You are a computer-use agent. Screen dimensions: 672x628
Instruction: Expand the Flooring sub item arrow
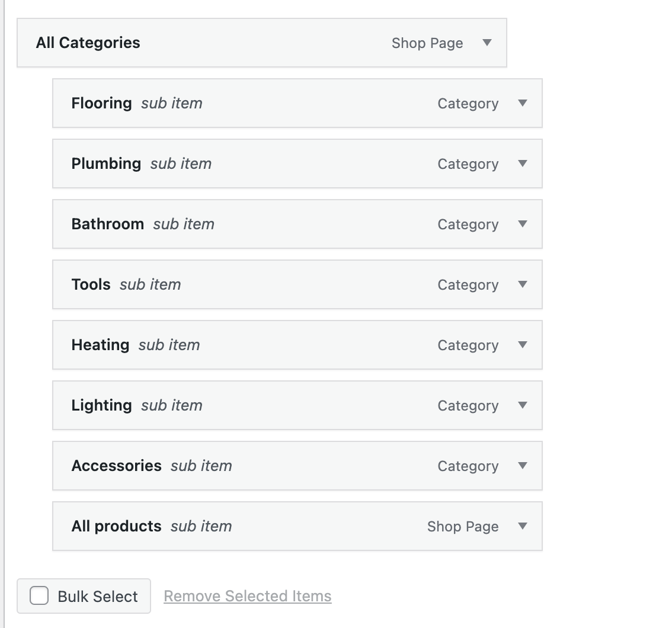pyautogui.click(x=523, y=103)
